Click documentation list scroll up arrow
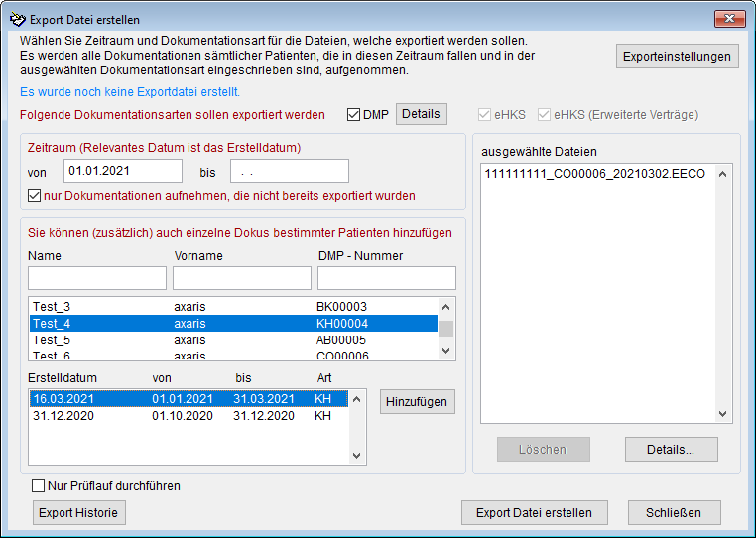 point(357,399)
